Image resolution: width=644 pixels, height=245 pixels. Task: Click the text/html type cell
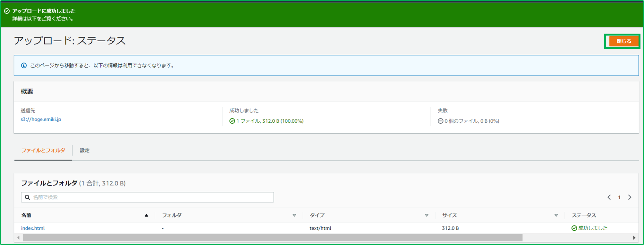coord(320,228)
